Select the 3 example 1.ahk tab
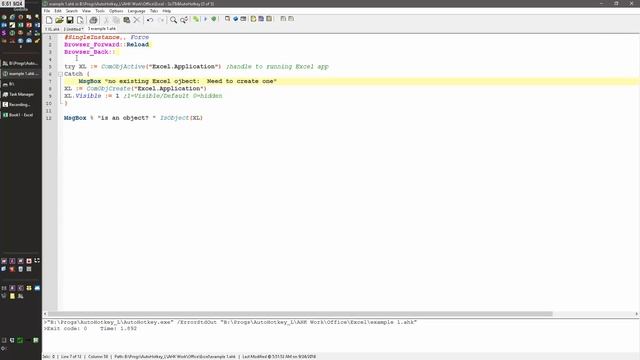Image resolution: width=640 pixels, height=360 pixels. click(102, 29)
